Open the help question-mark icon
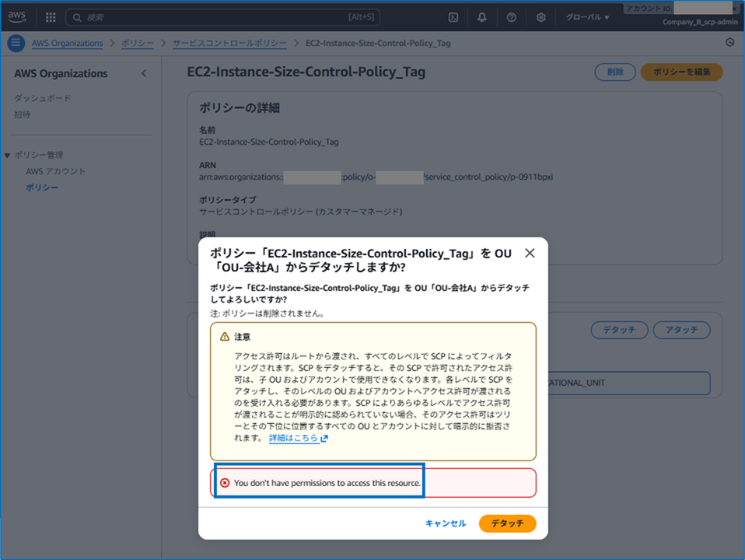This screenshot has height=560, width=745. click(x=512, y=17)
